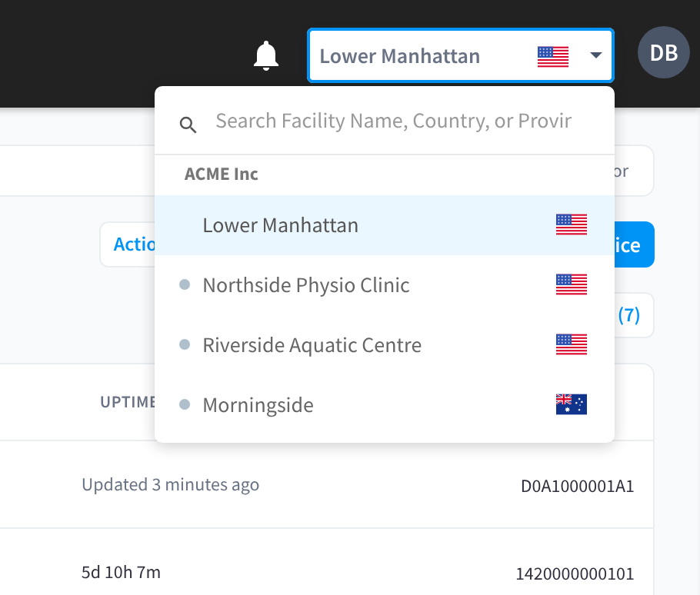Click the Northside Physio Clinic US flag
Viewport: 700px width, 595px height.
tap(571, 284)
